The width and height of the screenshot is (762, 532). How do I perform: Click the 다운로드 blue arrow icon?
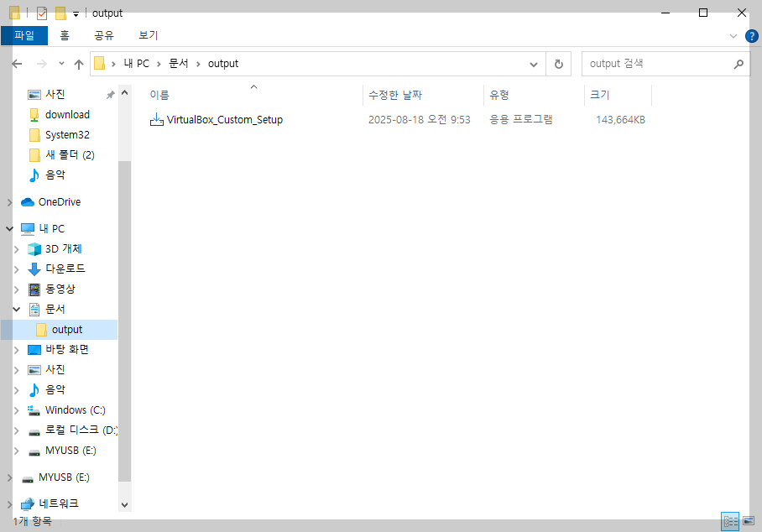pyautogui.click(x=34, y=269)
